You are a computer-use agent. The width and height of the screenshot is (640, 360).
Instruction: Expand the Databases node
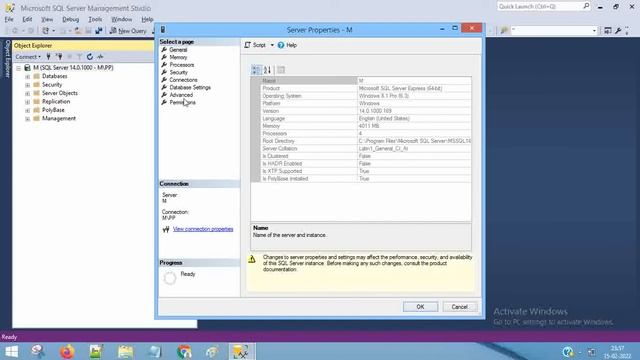[27, 76]
